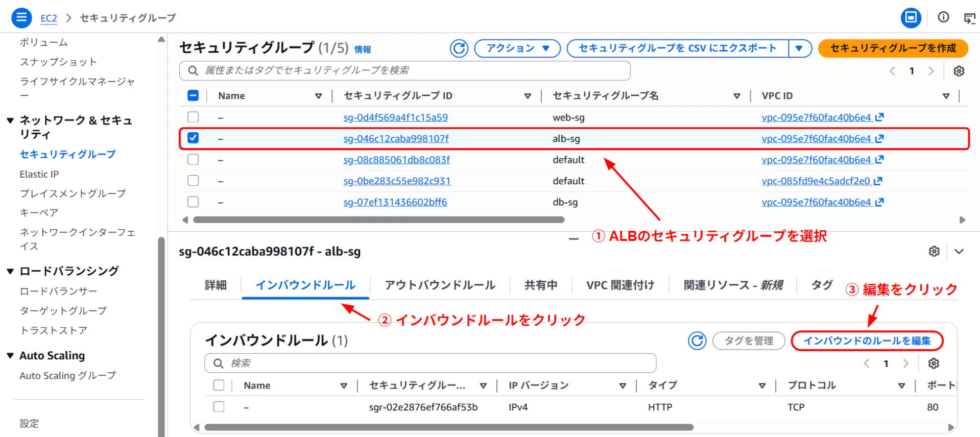Open the EC2 breadcrumb link
This screenshot has height=437, width=980.
pos(49,18)
